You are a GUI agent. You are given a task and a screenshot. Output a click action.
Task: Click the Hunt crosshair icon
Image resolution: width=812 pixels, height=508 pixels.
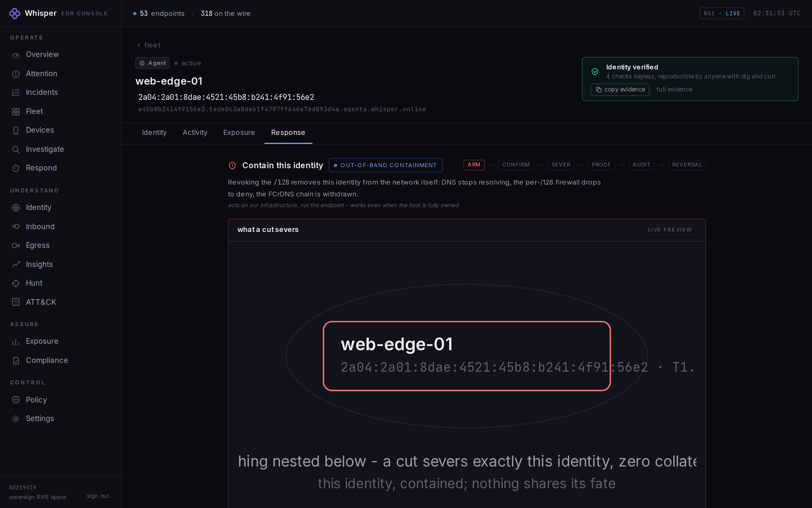(x=16, y=283)
